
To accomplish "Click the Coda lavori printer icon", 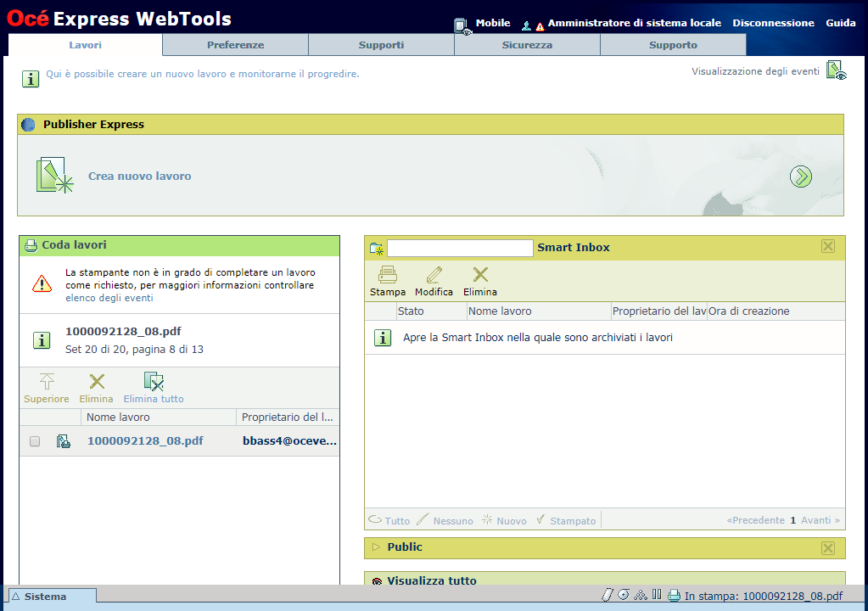I will (31, 245).
